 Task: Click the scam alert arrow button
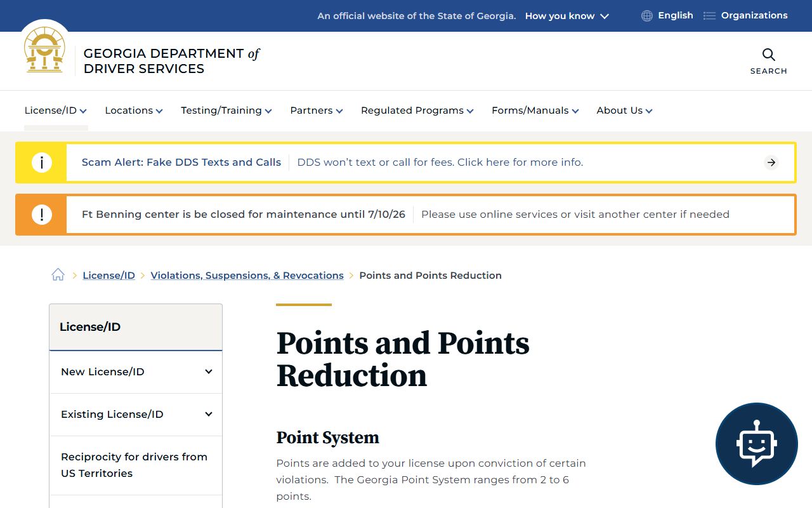pyautogui.click(x=771, y=163)
